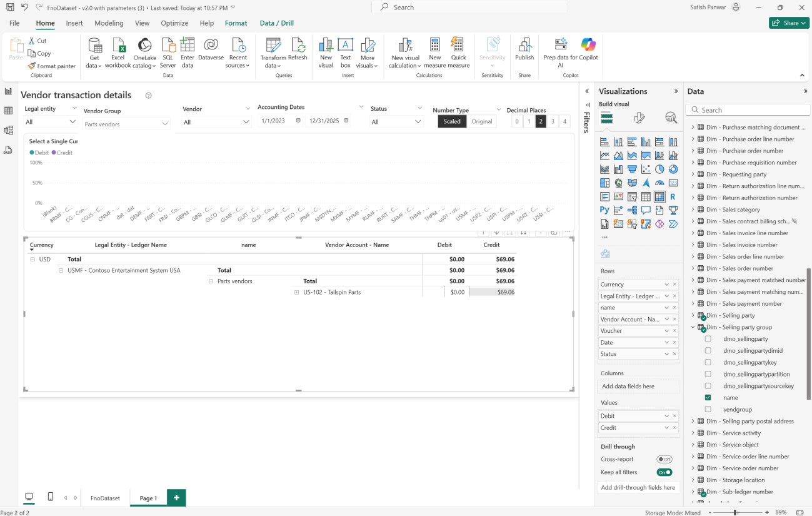
Task: Insert a Text box from ribbon
Action: (345, 45)
